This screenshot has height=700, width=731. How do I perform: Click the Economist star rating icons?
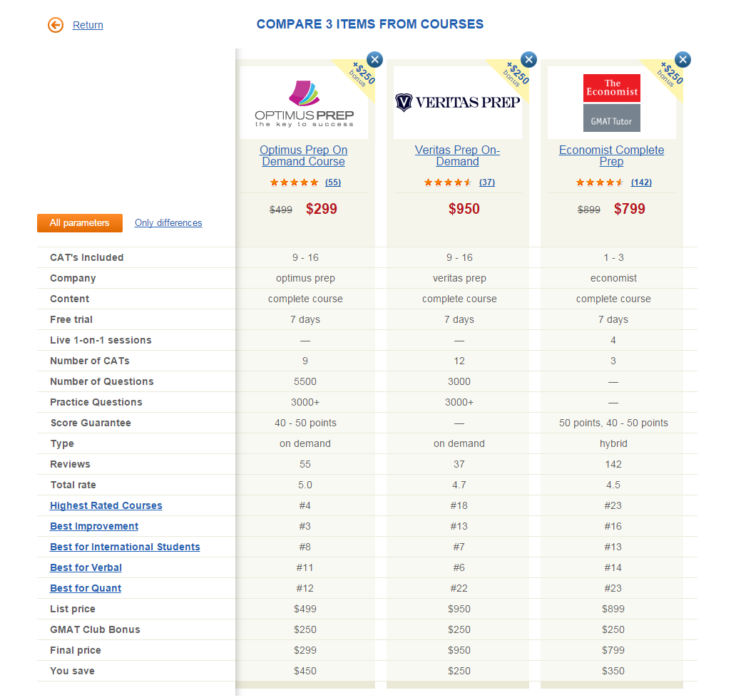[600, 182]
